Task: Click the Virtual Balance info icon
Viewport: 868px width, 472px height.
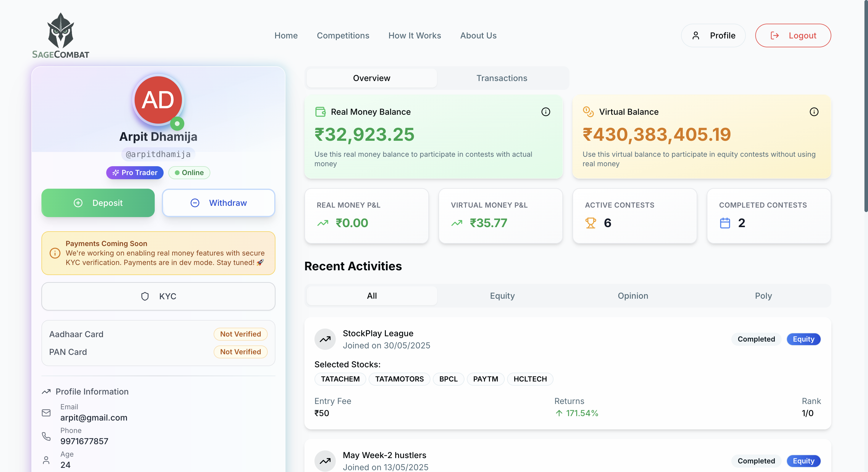Action: 814,112
